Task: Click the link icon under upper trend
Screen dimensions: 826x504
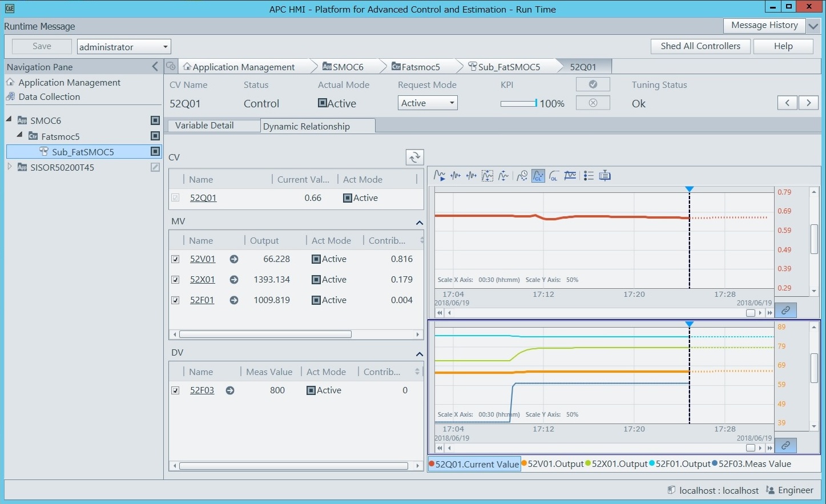Action: point(785,311)
